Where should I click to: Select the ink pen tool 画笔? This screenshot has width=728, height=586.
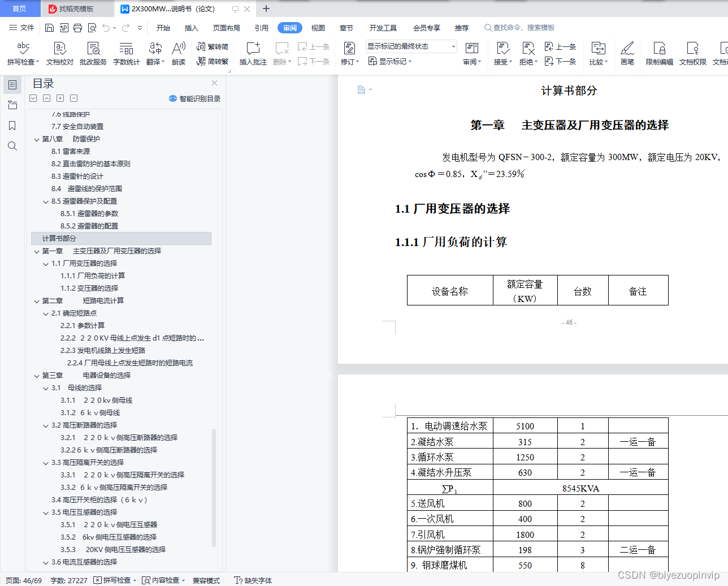(627, 54)
